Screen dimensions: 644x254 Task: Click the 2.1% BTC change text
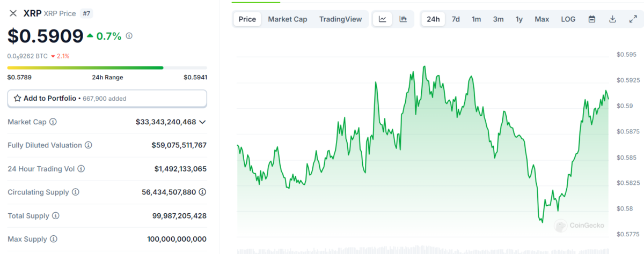(x=63, y=56)
